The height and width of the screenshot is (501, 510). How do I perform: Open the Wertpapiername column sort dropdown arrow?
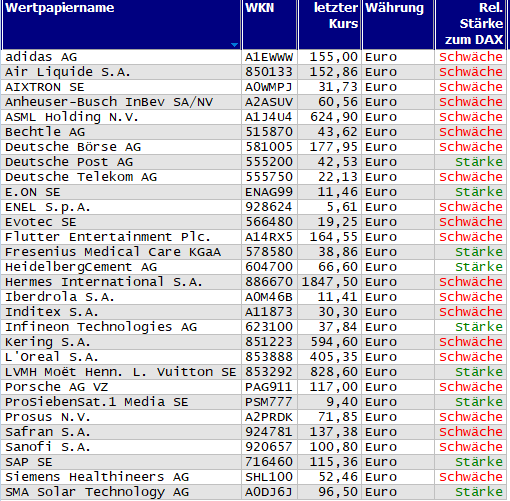[234, 45]
